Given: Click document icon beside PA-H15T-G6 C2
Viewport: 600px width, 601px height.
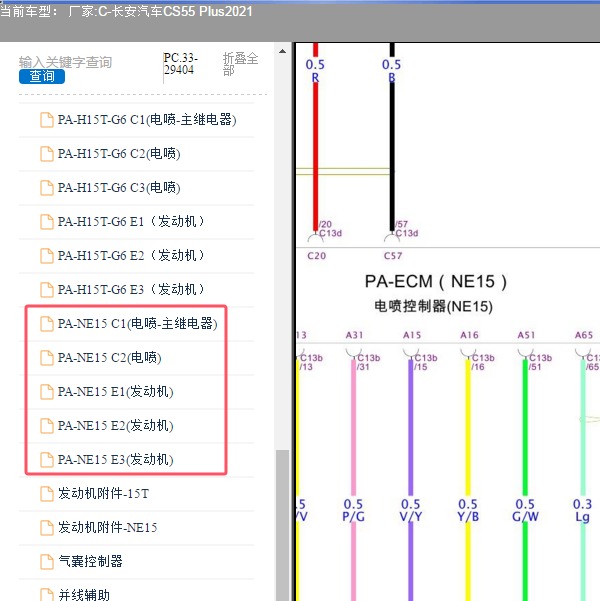Looking at the screenshot, I should tap(47, 154).
